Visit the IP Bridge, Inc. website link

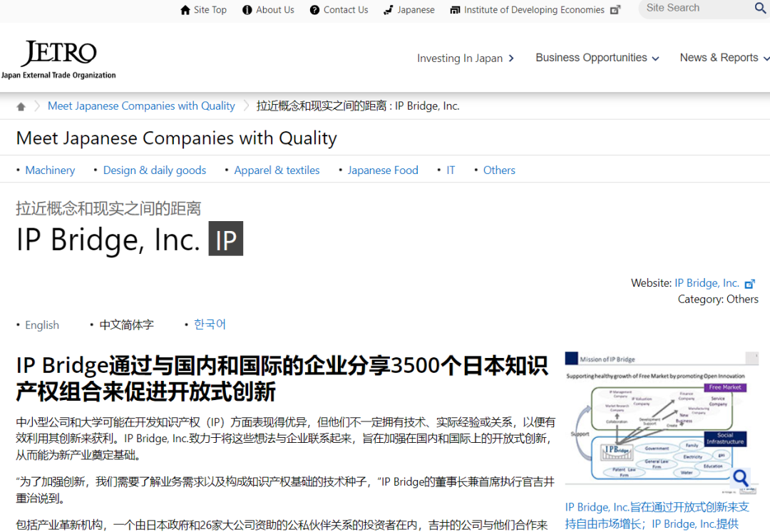tap(707, 283)
